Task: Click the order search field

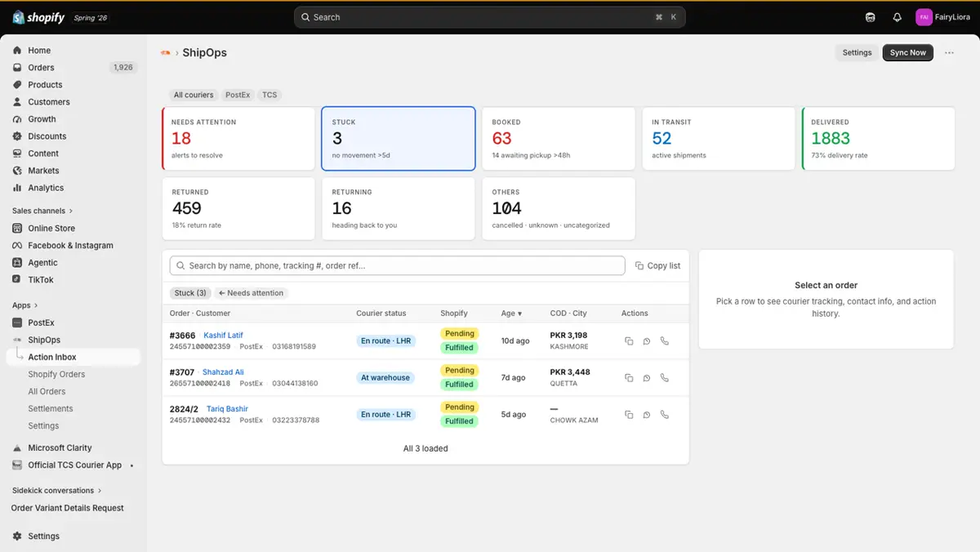Action: pos(397,265)
